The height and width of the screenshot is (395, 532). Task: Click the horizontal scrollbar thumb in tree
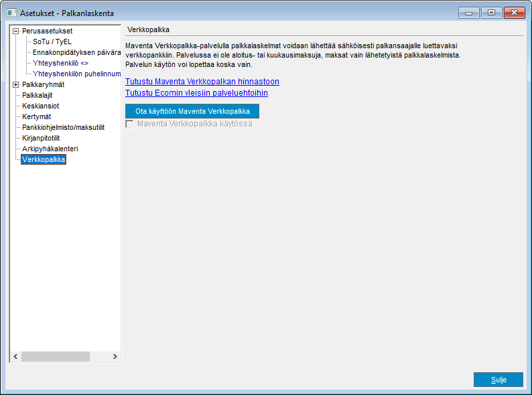click(x=56, y=357)
